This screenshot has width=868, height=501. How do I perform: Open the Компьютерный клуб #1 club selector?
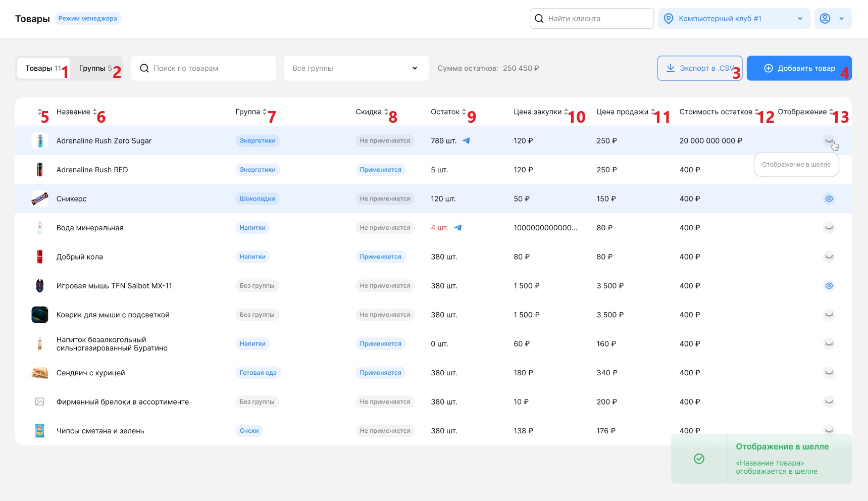[734, 19]
